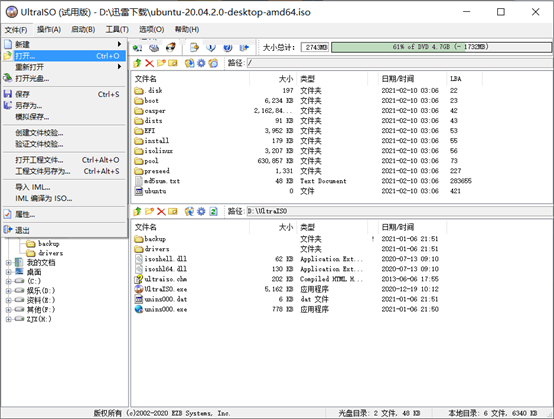Choose 另存为... from the File menu

64,105
